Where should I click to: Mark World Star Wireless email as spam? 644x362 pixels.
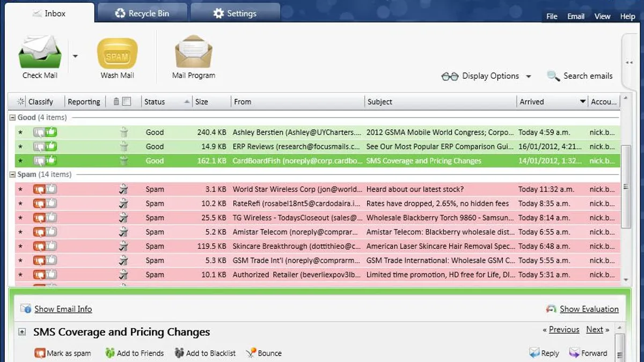(38, 189)
